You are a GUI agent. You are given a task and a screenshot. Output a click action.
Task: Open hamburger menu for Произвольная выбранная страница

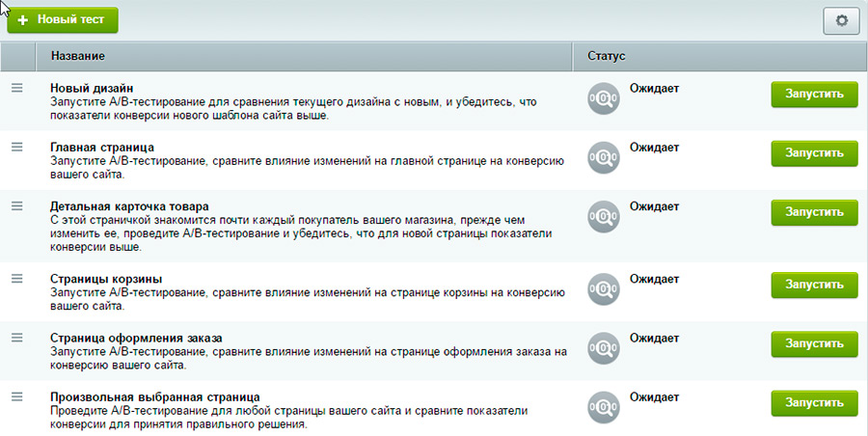tap(16, 396)
